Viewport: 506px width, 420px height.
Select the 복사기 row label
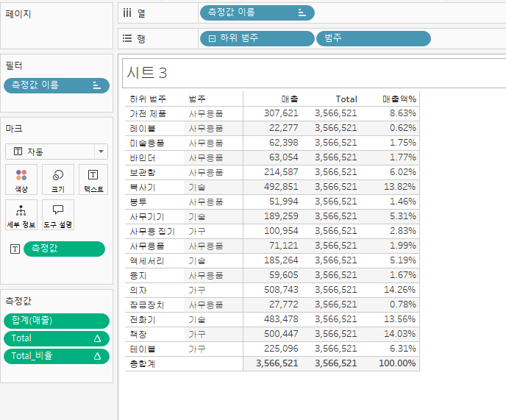[143, 188]
